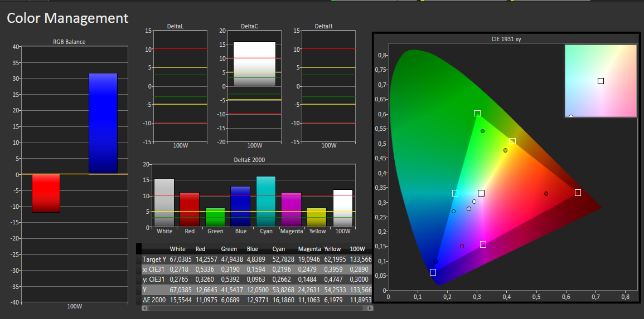This screenshot has height=319, width=644.
Task: Click the measured red point on CIE chart
Action: coord(546,194)
